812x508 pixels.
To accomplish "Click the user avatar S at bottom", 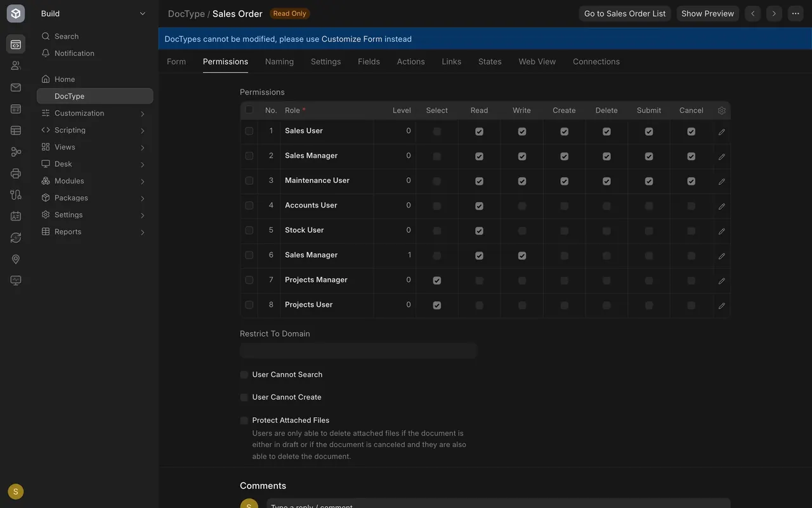I will point(16,491).
